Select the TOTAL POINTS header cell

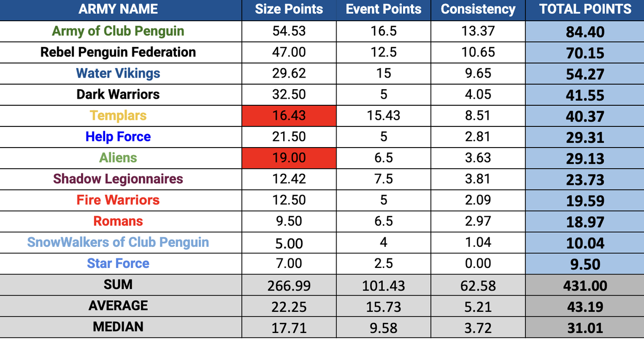click(x=585, y=10)
